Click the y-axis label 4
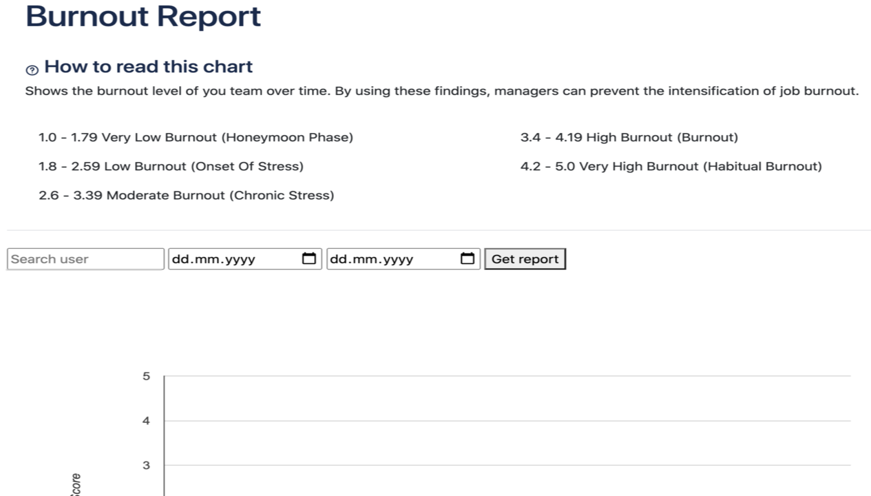Viewport: 871px width, 496px height. [146, 421]
